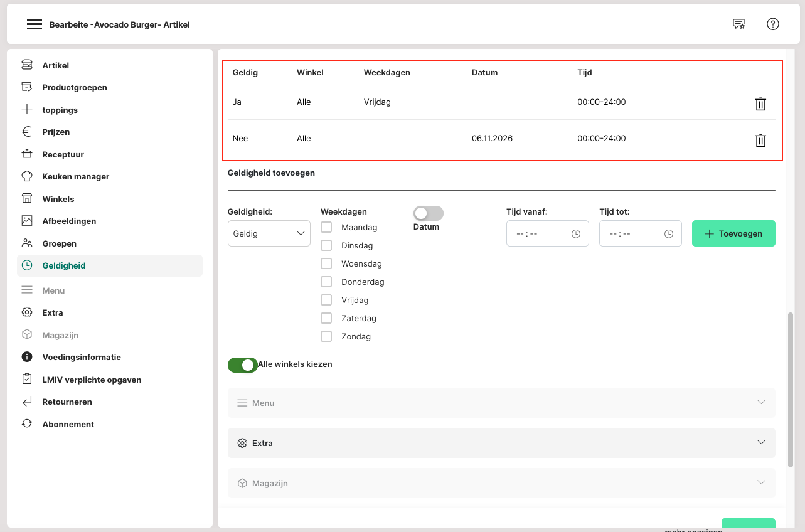The height and width of the screenshot is (532, 805).
Task: Check the Maandag checkbox
Action: [326, 227]
